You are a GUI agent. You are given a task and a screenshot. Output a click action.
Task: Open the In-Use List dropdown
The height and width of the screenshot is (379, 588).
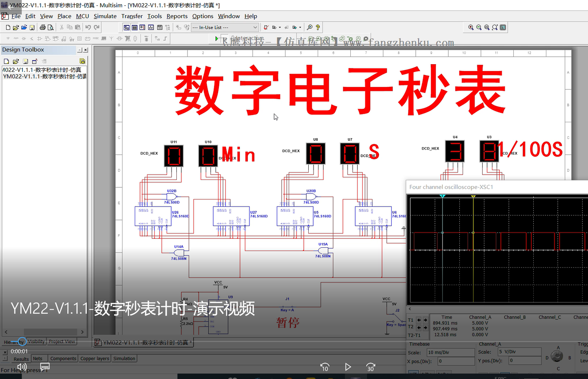255,27
